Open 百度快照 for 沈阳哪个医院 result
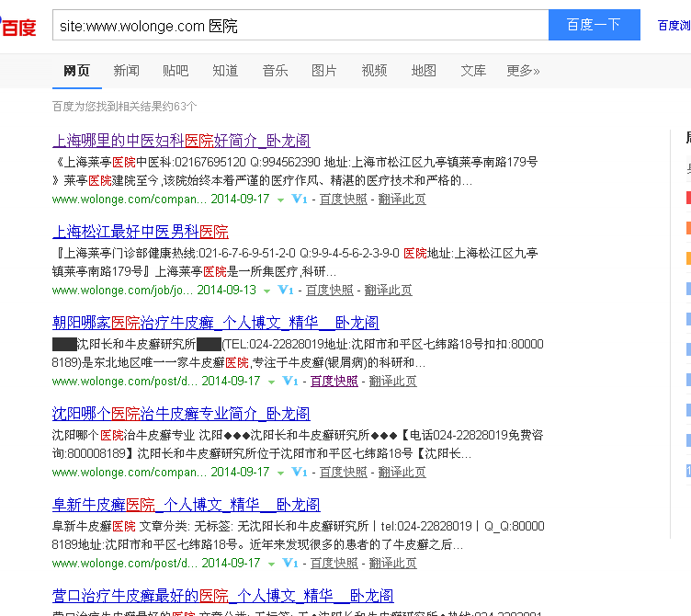Screen dimensions: 691x616 344,473
